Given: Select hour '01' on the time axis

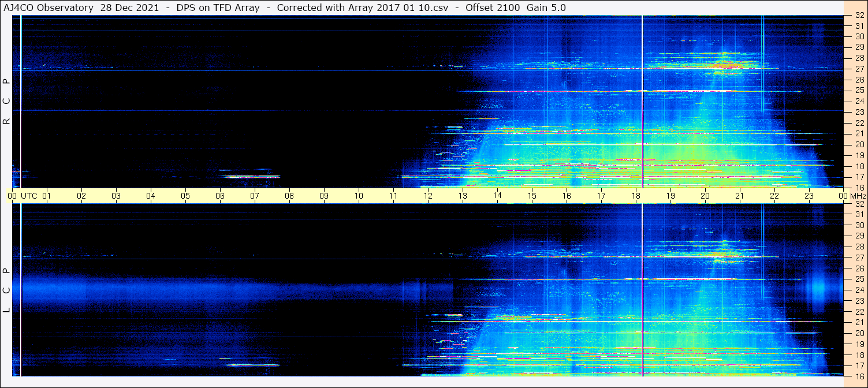Looking at the screenshot, I should click(47, 196).
